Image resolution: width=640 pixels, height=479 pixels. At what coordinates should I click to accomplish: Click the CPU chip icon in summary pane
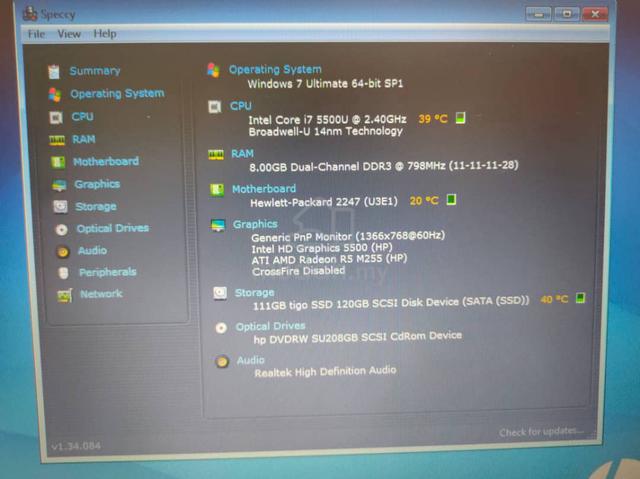[215, 107]
